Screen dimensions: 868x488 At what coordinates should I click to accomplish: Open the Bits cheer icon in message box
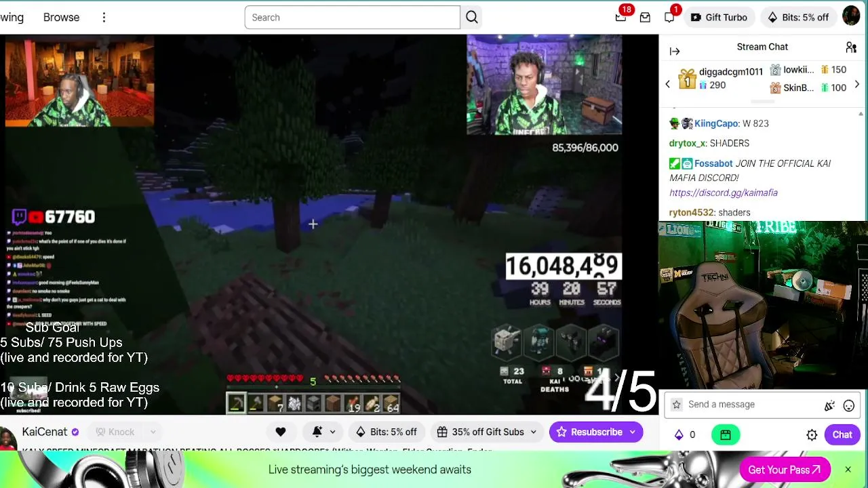coord(829,406)
